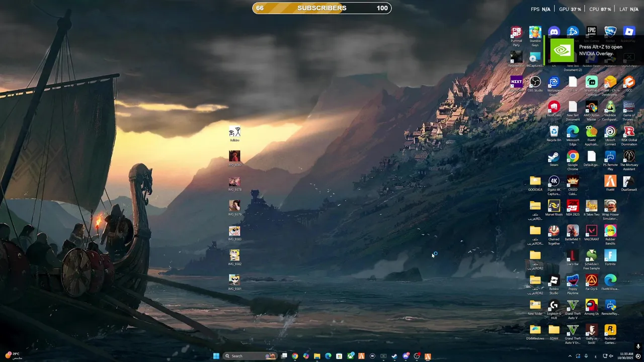The width and height of the screenshot is (644, 362).
Task: Launch Far Cry 6 desktop shortcut
Action: pyautogui.click(x=591, y=282)
